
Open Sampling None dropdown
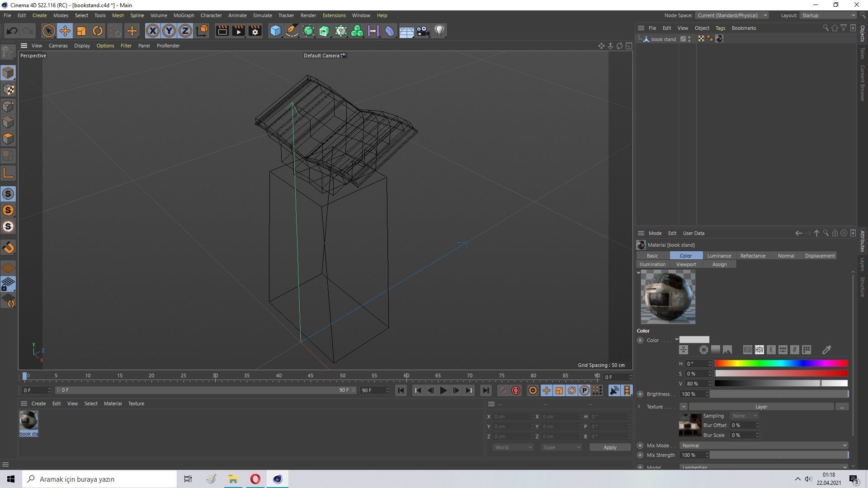744,416
